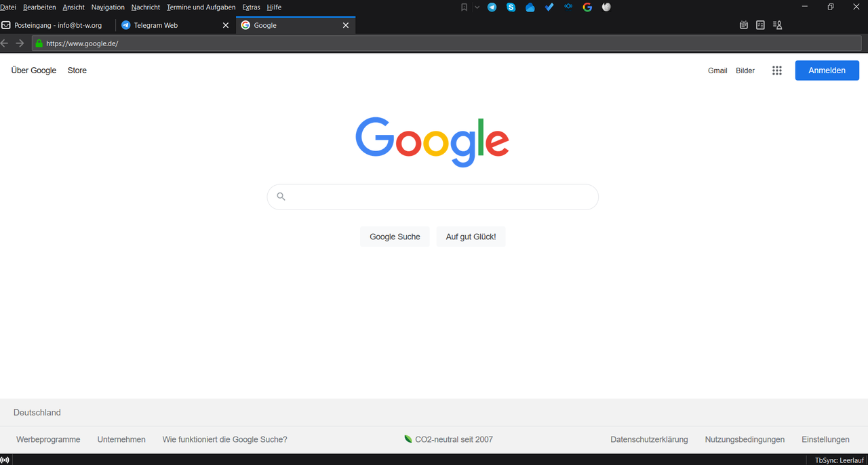
Task: Open the address book contacts icon in the tab bar
Action: pos(778,25)
